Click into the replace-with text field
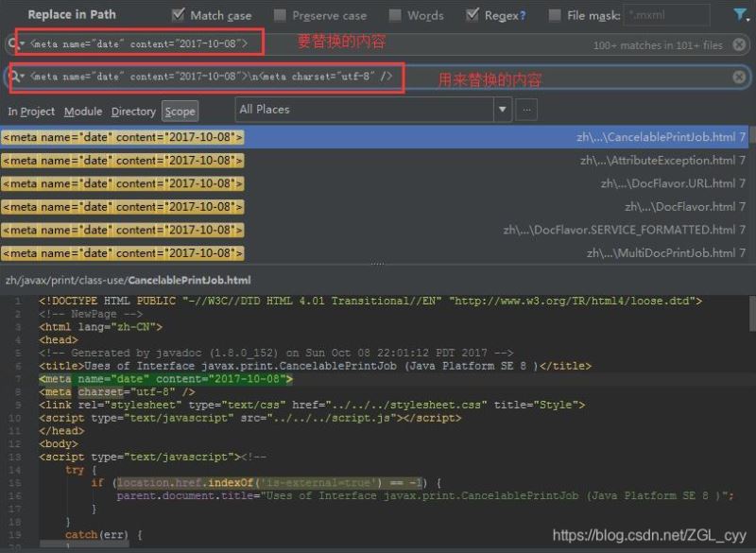The height and width of the screenshot is (553, 756). coord(376,77)
